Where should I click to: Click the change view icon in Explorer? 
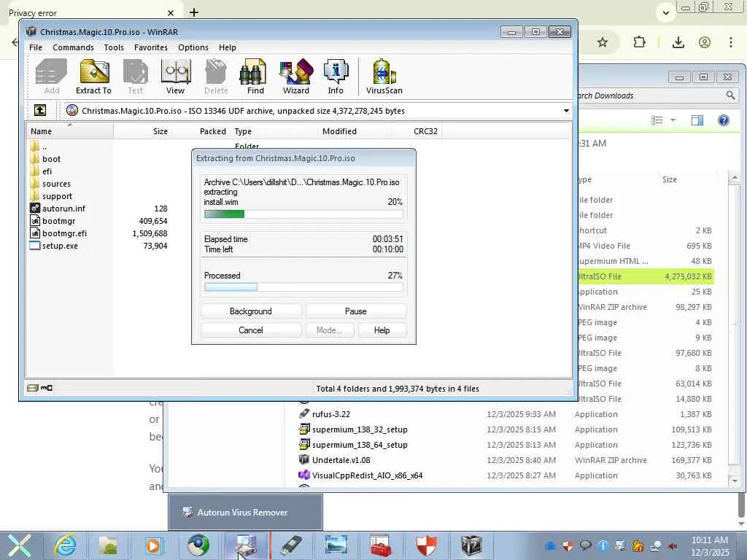click(657, 120)
